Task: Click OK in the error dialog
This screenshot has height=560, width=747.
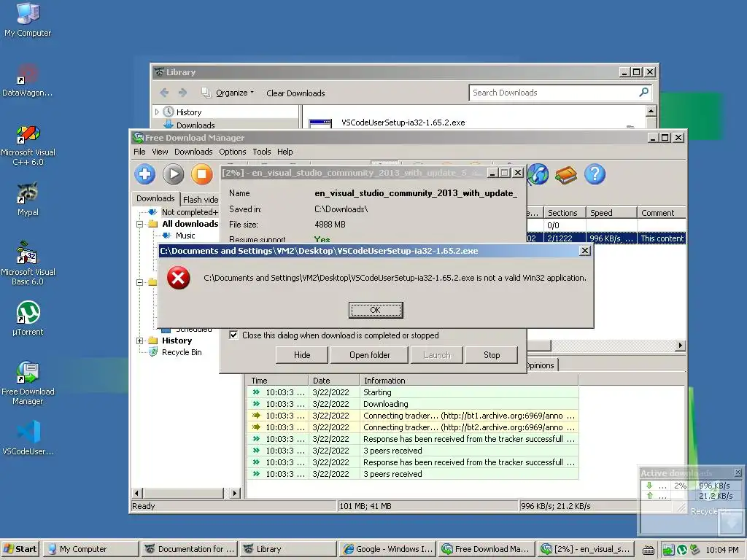Action: (x=376, y=310)
